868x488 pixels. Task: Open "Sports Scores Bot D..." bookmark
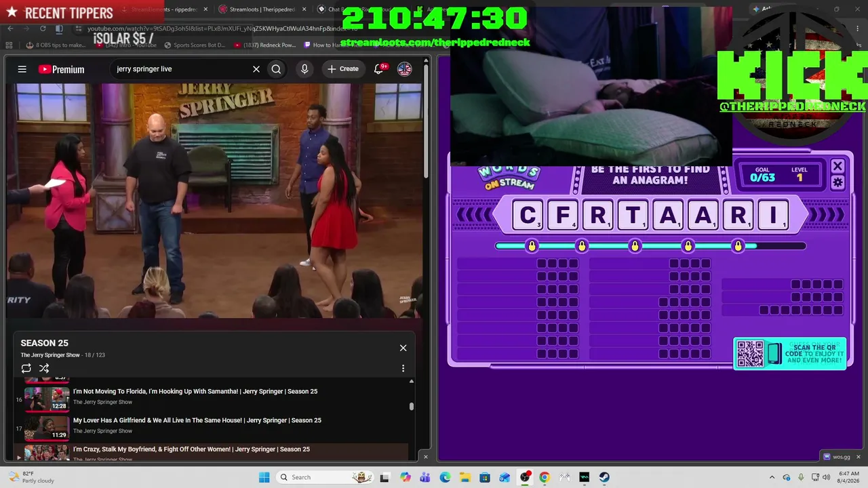pos(195,45)
